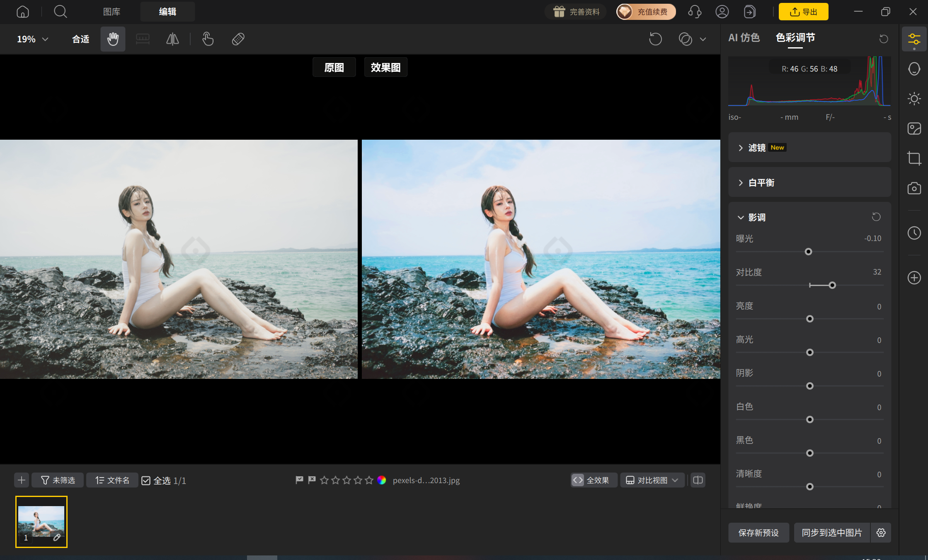
Task: Click the camera icon in the sidebar
Action: [914, 188]
